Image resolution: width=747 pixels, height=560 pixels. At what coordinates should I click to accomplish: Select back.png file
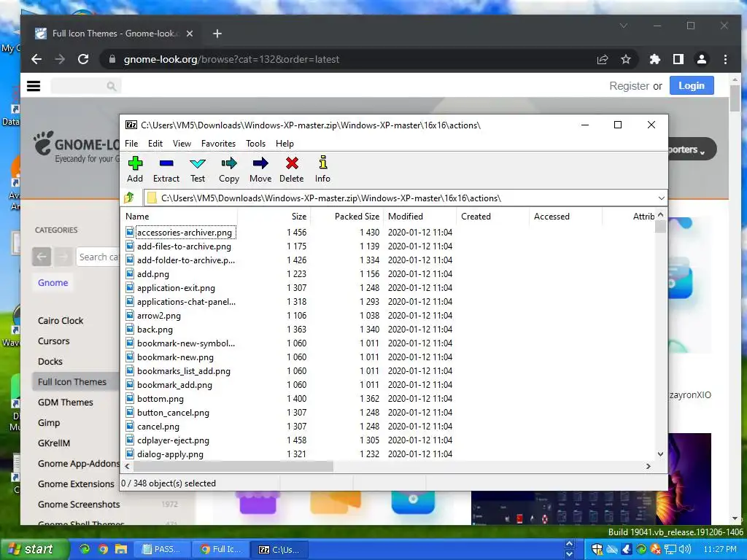point(155,329)
